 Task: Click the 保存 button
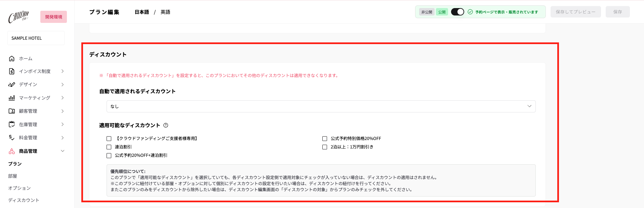click(617, 12)
